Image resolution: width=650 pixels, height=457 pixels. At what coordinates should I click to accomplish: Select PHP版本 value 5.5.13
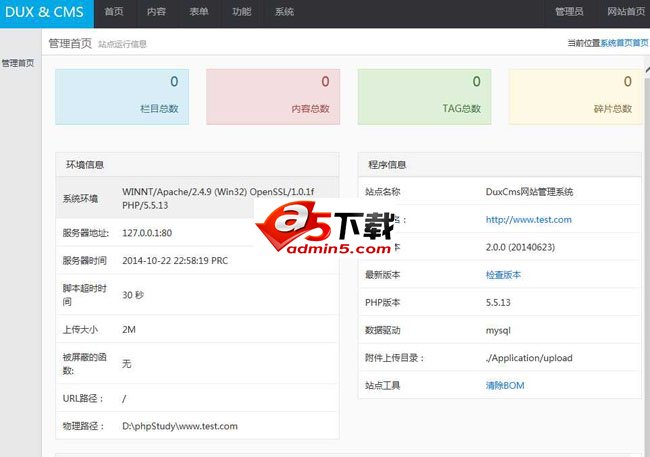[498, 303]
